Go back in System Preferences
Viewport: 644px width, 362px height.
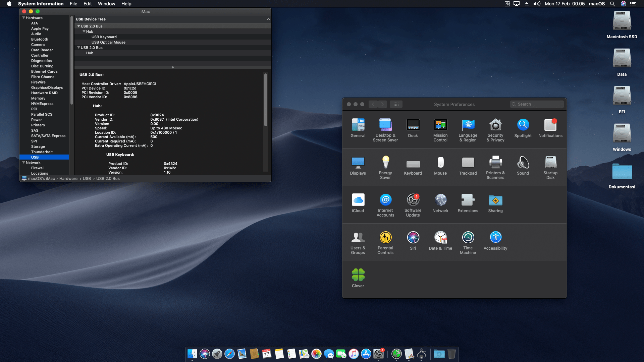[373, 104]
